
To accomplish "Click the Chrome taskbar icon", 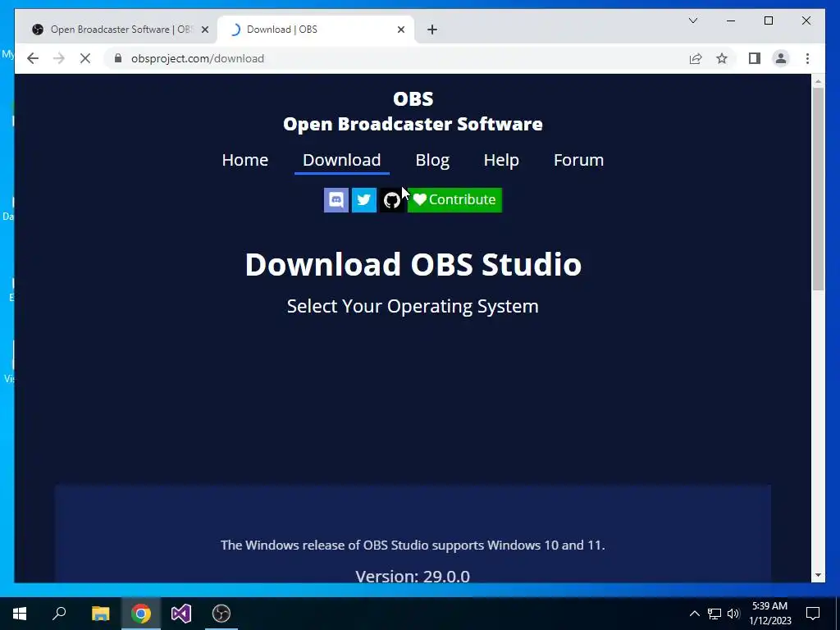I will [x=141, y=614].
